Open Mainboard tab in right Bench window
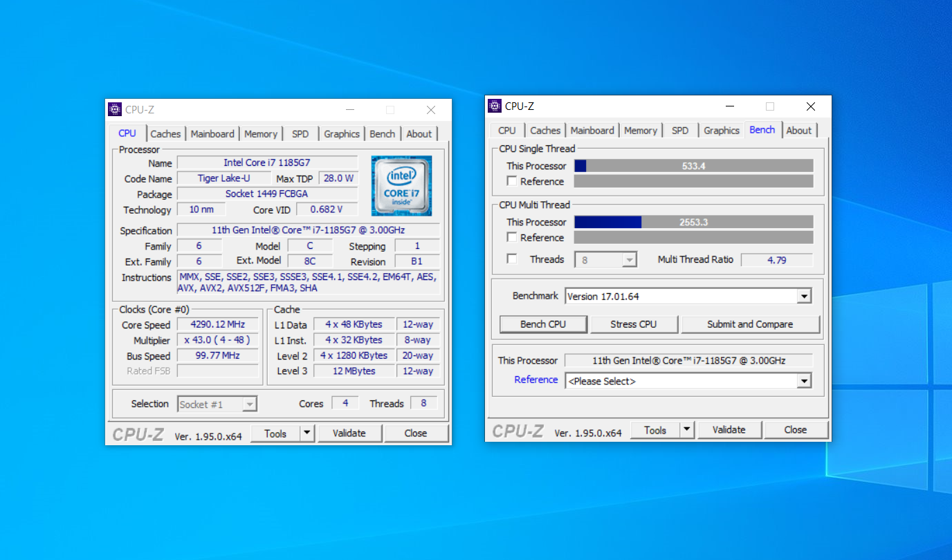952x560 pixels. pos(592,131)
